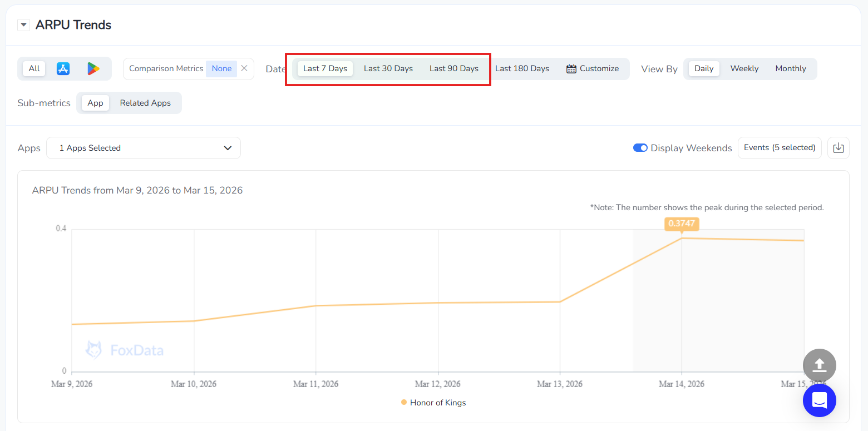Switch to the Related Apps sub-metric tab
The width and height of the screenshot is (868, 431).
[145, 103]
